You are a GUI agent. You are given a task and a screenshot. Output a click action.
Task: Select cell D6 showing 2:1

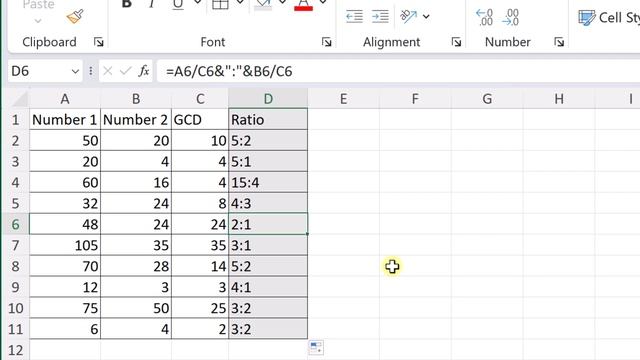(268, 224)
